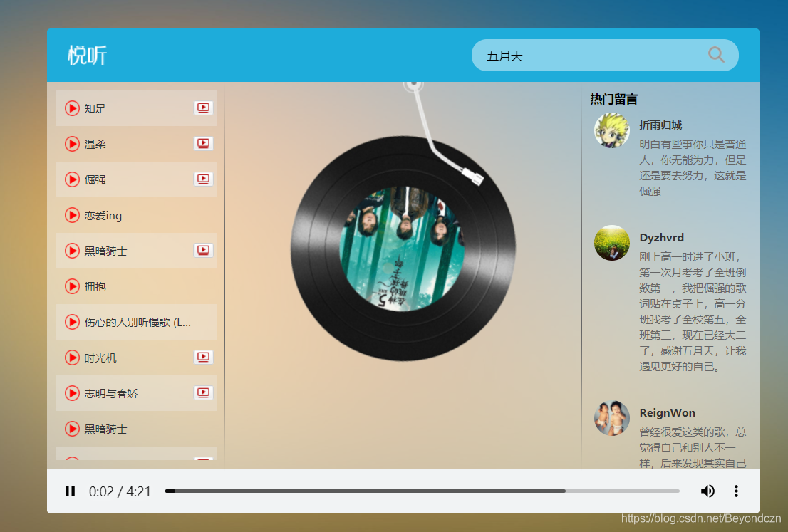
Task: Pause the audio playback
Action: click(x=71, y=491)
